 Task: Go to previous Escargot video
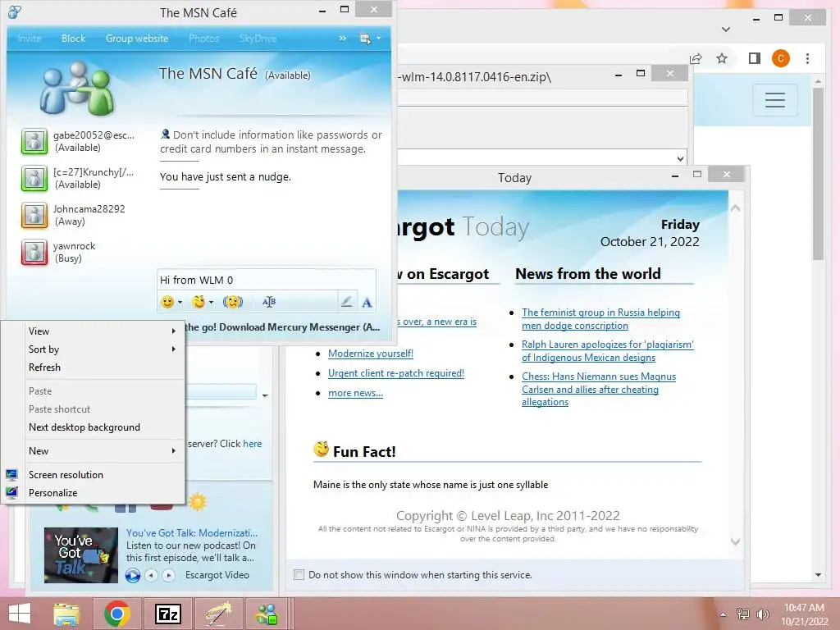(x=152, y=575)
